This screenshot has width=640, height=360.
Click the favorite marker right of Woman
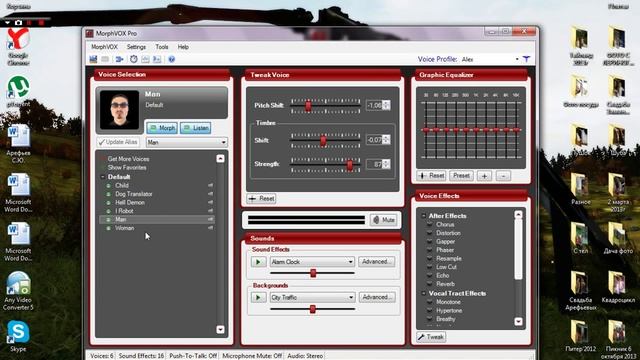tap(211, 228)
